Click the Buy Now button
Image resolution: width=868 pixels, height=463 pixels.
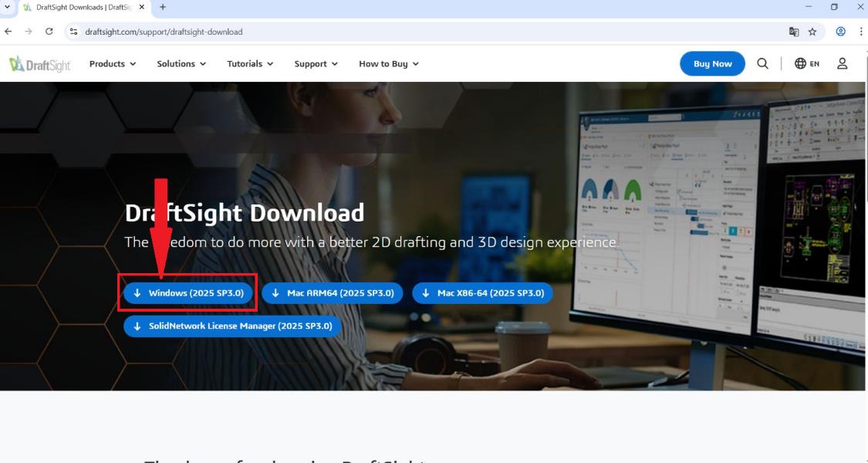[x=712, y=64]
